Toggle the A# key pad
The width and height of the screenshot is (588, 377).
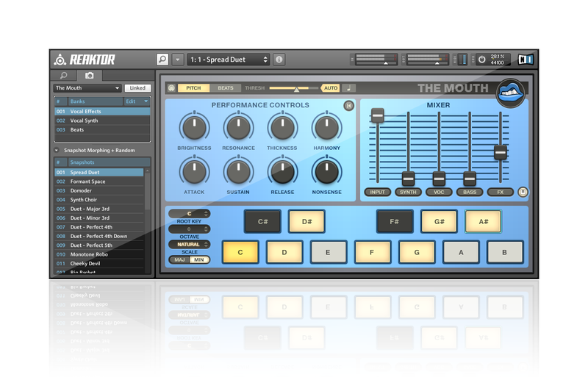click(x=483, y=222)
